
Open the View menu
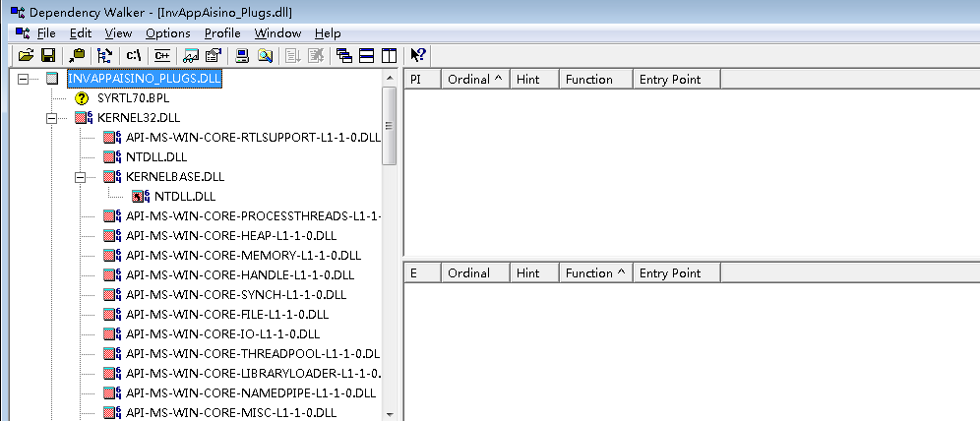[x=118, y=33]
